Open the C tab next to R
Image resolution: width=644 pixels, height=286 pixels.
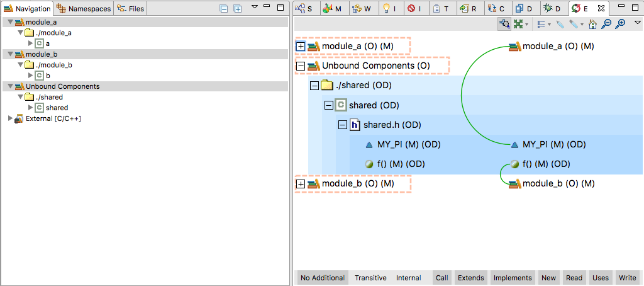click(x=497, y=8)
